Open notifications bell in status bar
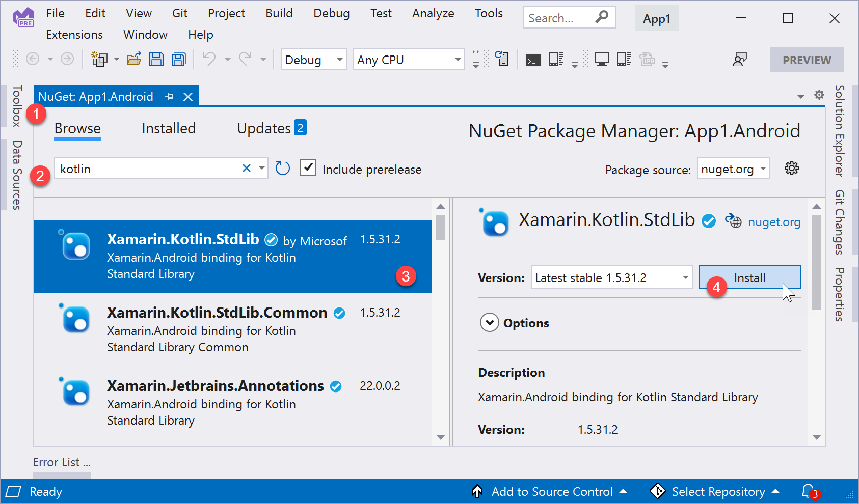 808,491
